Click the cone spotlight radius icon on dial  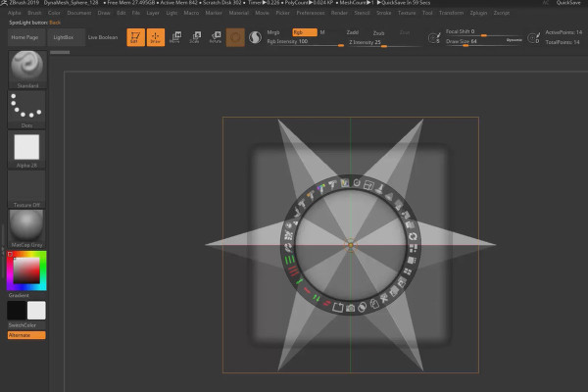click(390, 196)
